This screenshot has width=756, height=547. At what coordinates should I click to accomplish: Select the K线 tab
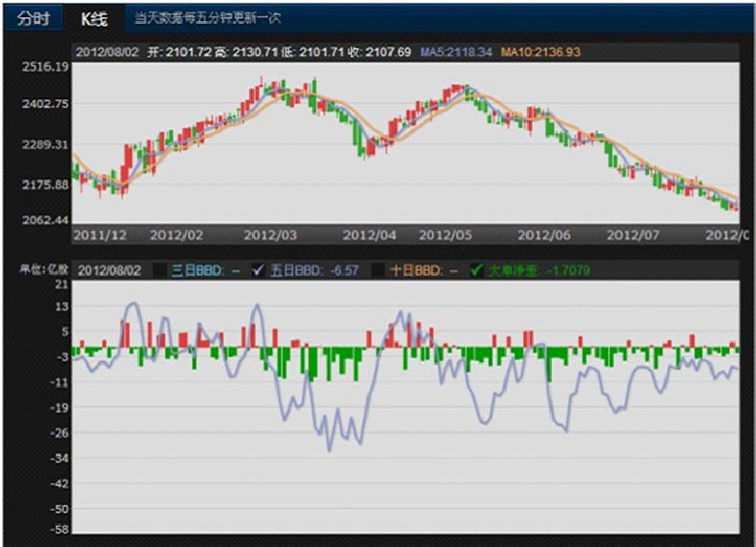point(94,18)
